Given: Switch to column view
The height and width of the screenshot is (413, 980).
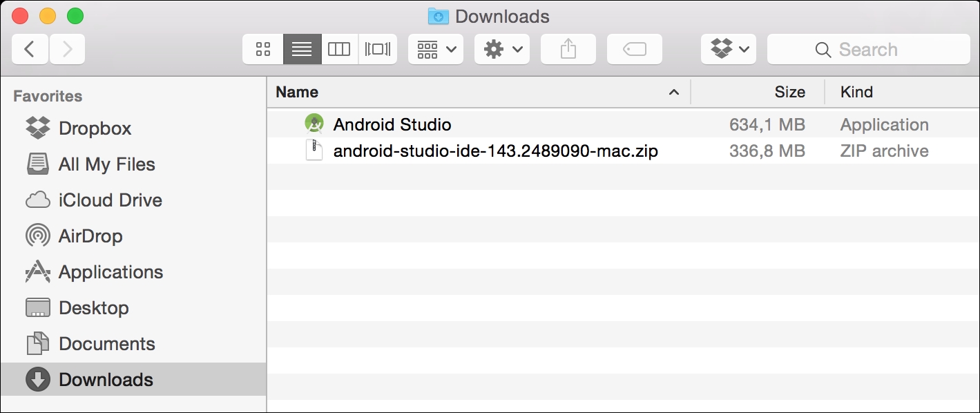Looking at the screenshot, I should pyautogui.click(x=339, y=49).
